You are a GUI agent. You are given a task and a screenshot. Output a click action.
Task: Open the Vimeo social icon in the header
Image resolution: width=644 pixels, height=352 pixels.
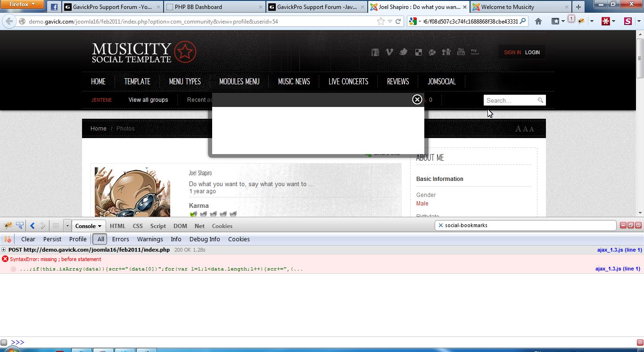[x=389, y=52]
